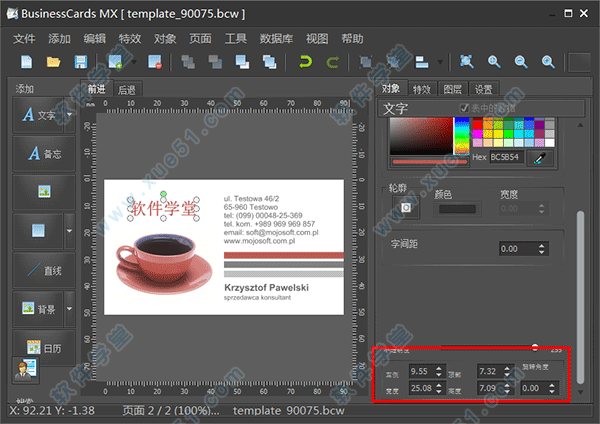
Task: Expand the shape button dropdown arrow
Action: click(x=69, y=231)
